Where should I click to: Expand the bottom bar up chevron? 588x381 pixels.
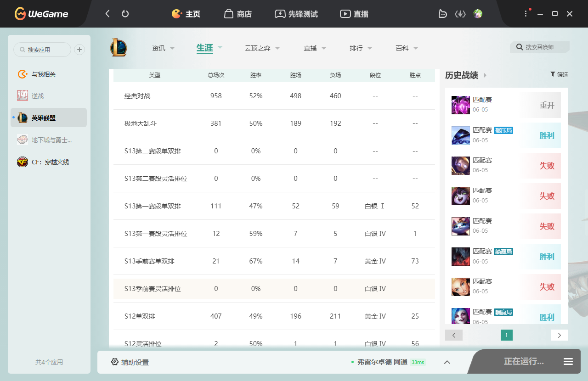pos(447,362)
